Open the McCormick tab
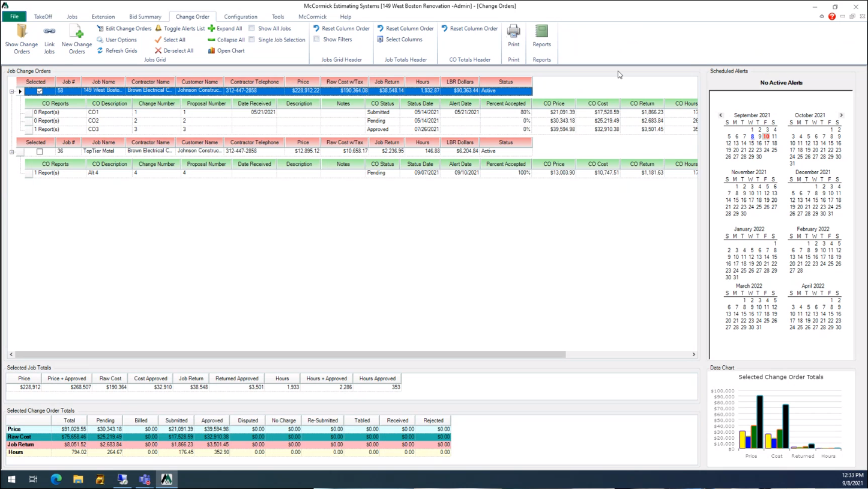This screenshot has width=868, height=489. (312, 17)
